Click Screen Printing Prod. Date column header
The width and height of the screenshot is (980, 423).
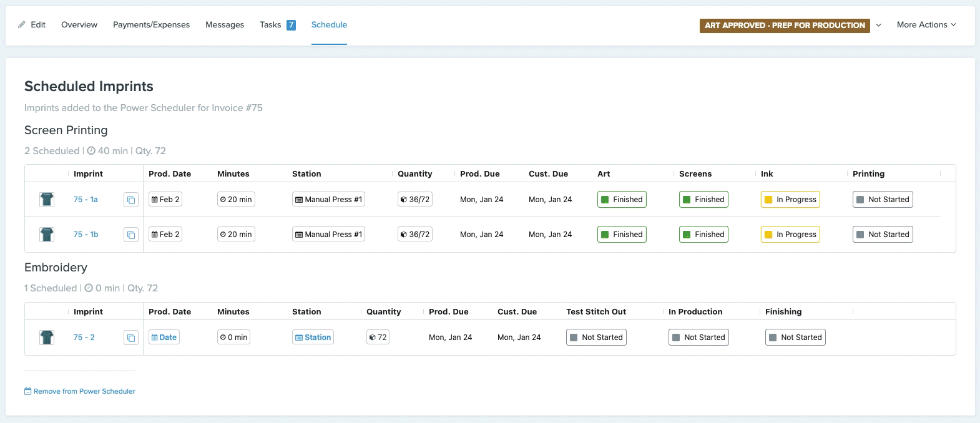170,174
